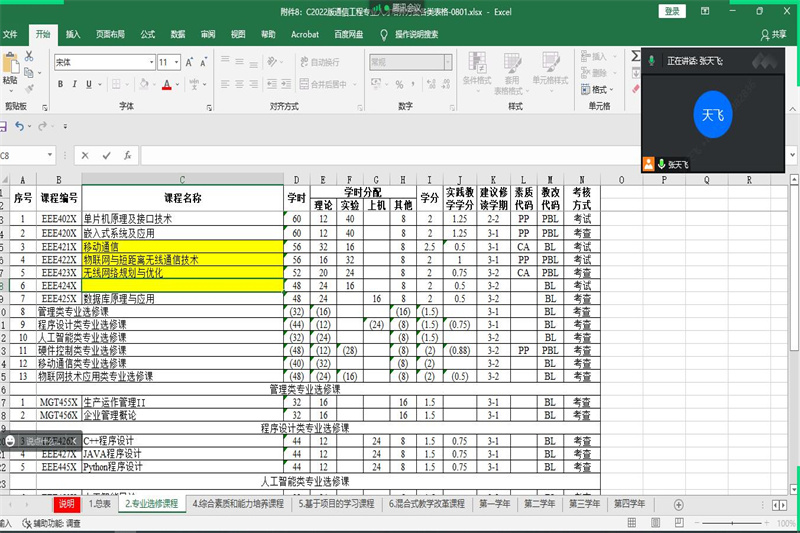Open the font name dropdown (宋体)
This screenshot has width=800, height=533.
coord(148,62)
